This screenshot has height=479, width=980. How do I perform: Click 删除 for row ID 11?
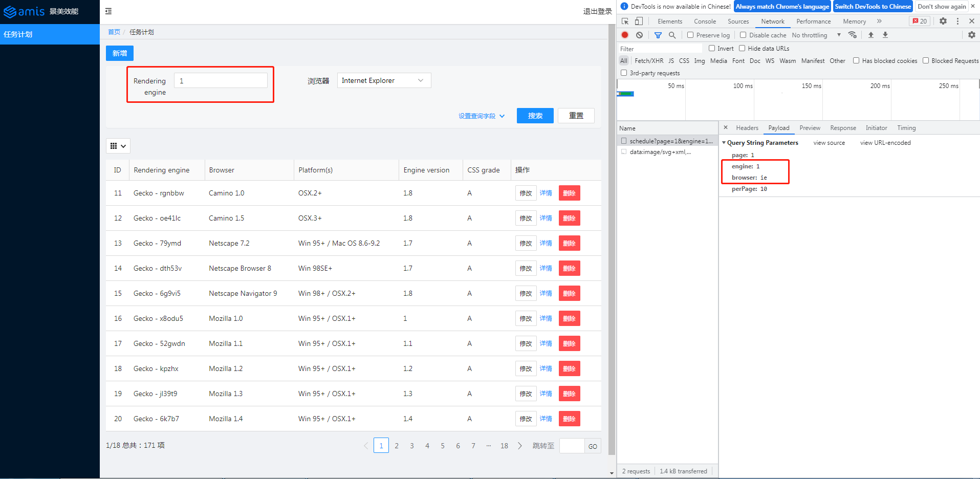[x=570, y=193]
